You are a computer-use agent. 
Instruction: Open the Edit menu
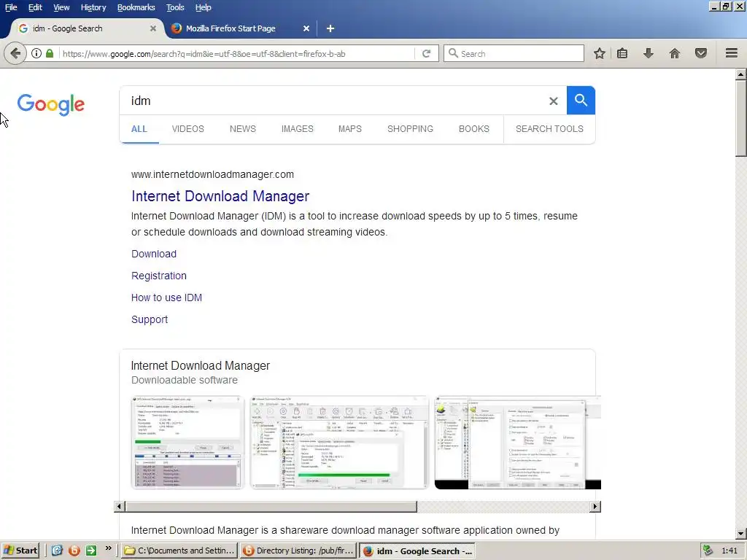point(35,7)
